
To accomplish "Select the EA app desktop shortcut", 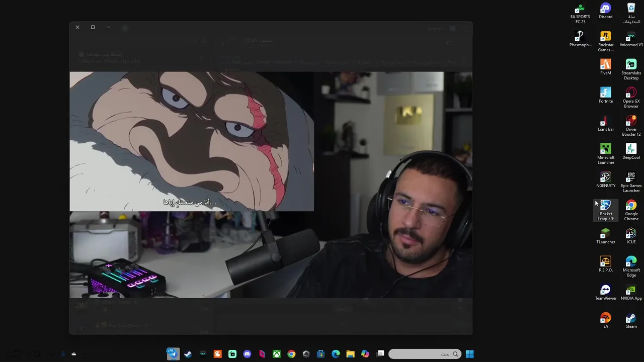I will (x=606, y=321).
